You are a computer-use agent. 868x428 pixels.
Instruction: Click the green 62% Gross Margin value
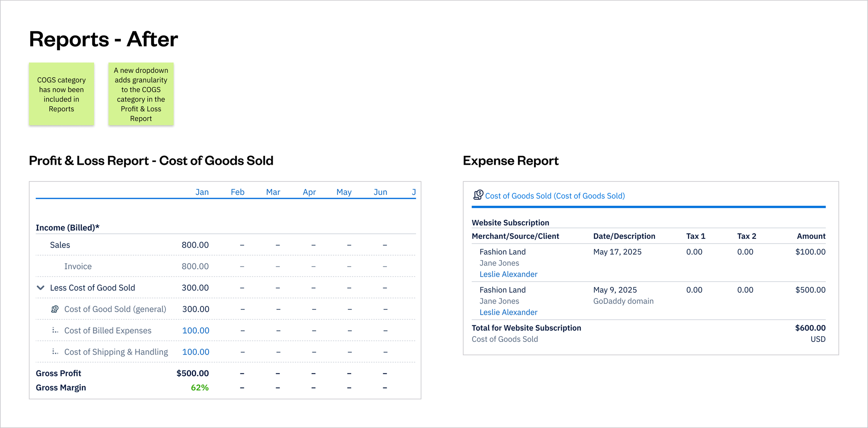(x=199, y=387)
